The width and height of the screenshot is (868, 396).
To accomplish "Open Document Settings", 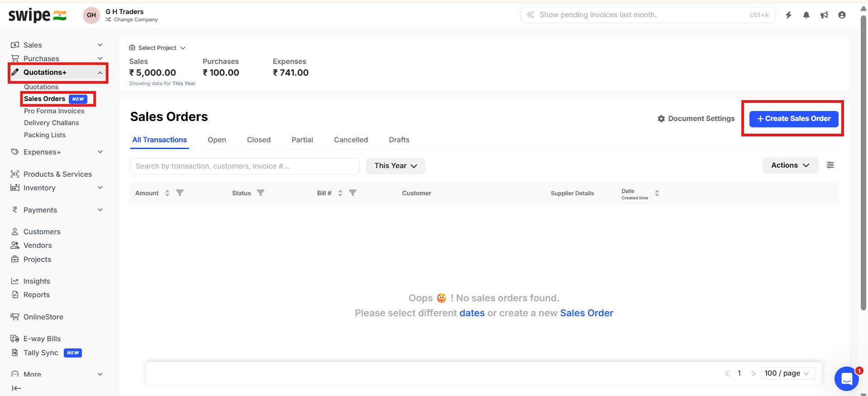I will pos(696,119).
